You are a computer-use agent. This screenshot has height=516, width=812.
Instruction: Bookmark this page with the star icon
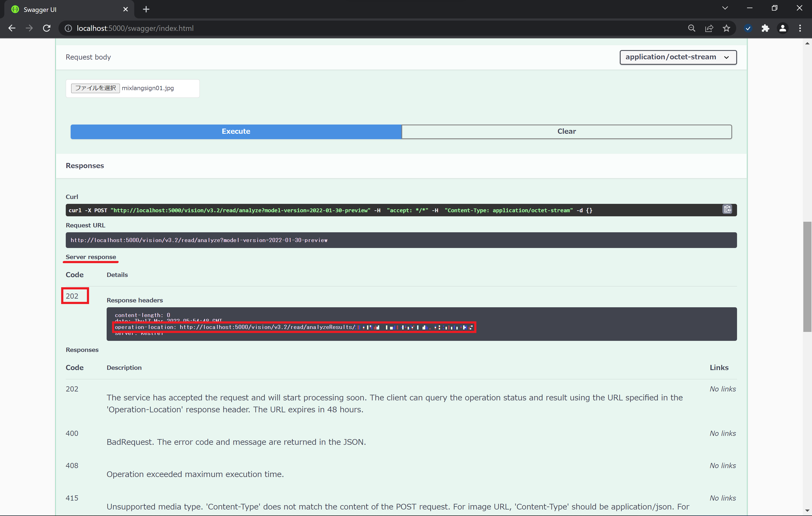point(726,28)
